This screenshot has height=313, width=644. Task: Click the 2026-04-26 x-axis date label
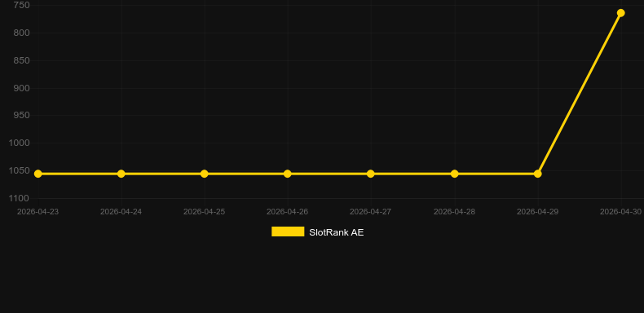click(288, 212)
